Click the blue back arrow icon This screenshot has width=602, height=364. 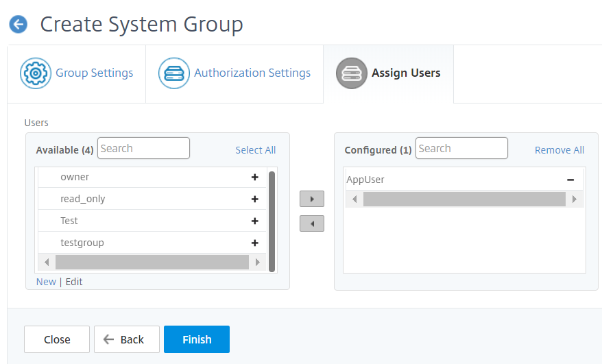[x=18, y=25]
